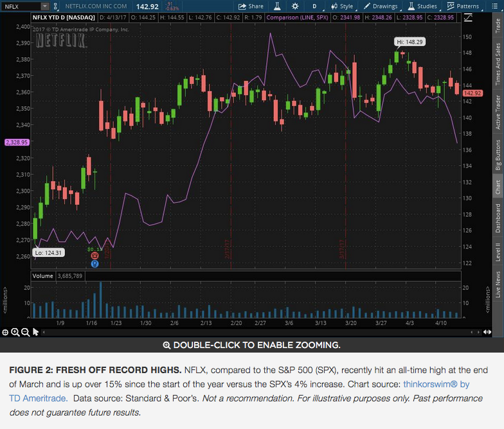The width and height of the screenshot is (504, 429).
Task: Switch to the Trade sidebar tab
Action: (498, 26)
